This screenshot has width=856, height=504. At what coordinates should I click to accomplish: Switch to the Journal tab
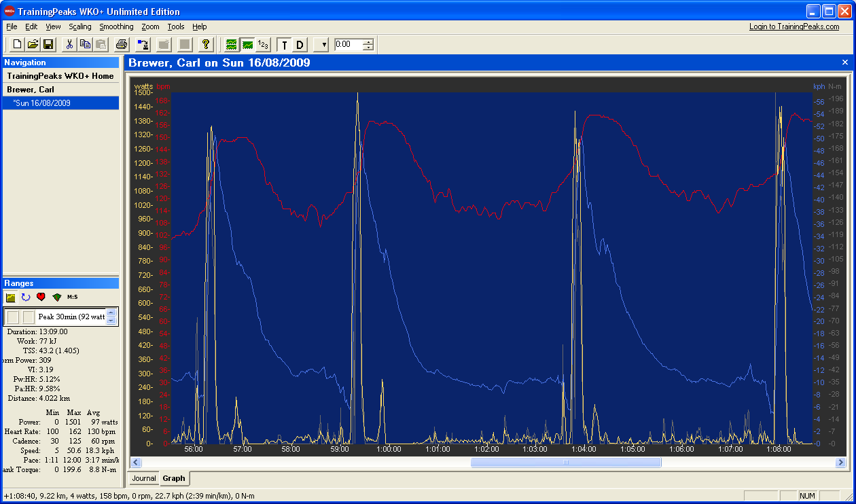click(144, 478)
